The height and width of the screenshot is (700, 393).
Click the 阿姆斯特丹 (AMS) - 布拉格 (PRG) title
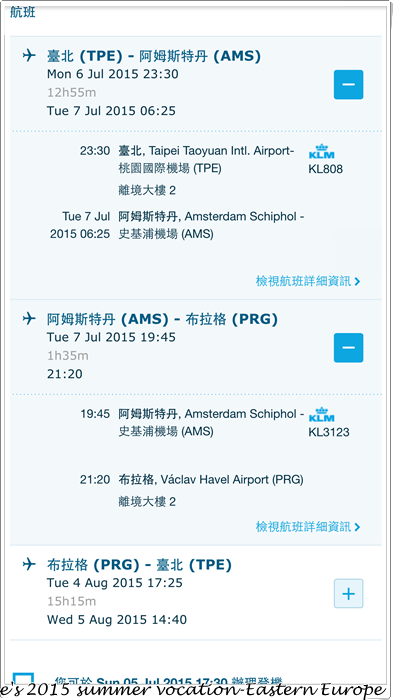[162, 319]
